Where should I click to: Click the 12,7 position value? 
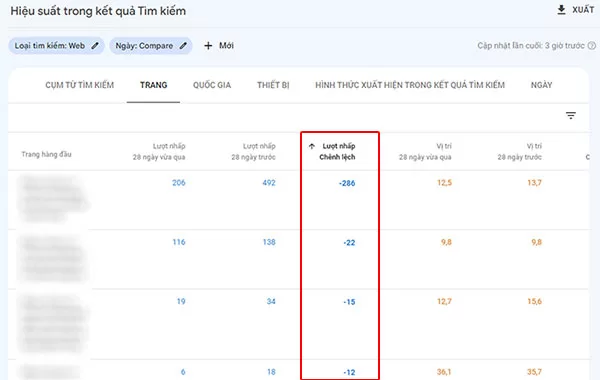point(445,302)
